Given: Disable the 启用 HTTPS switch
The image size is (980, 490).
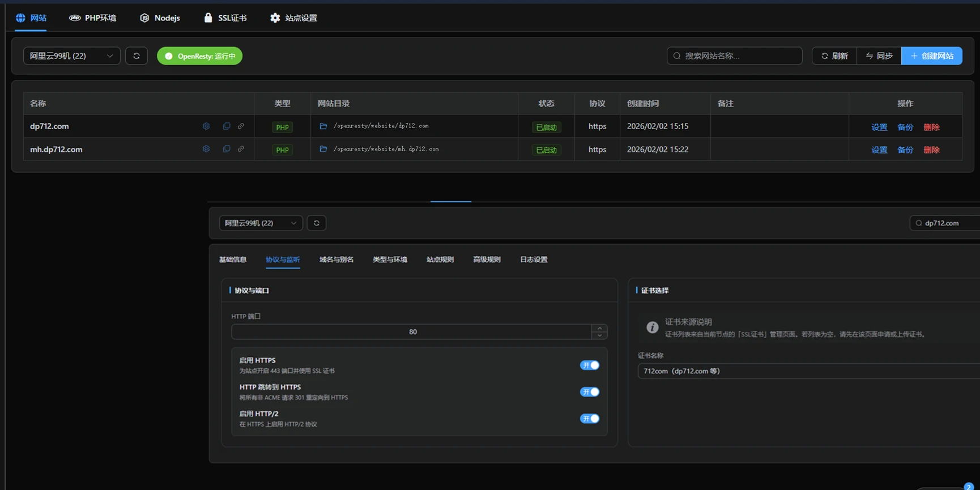Looking at the screenshot, I should pyautogui.click(x=589, y=365).
